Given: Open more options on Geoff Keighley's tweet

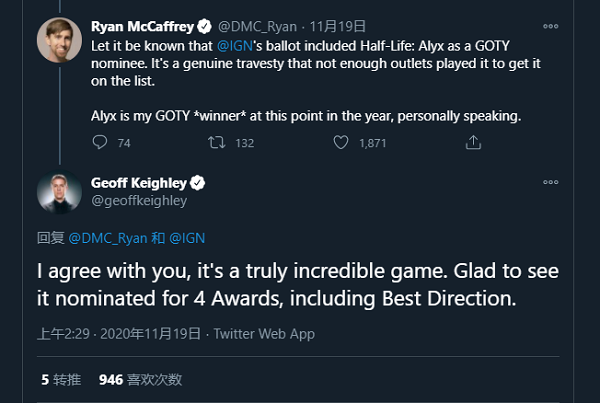Looking at the screenshot, I should (551, 182).
